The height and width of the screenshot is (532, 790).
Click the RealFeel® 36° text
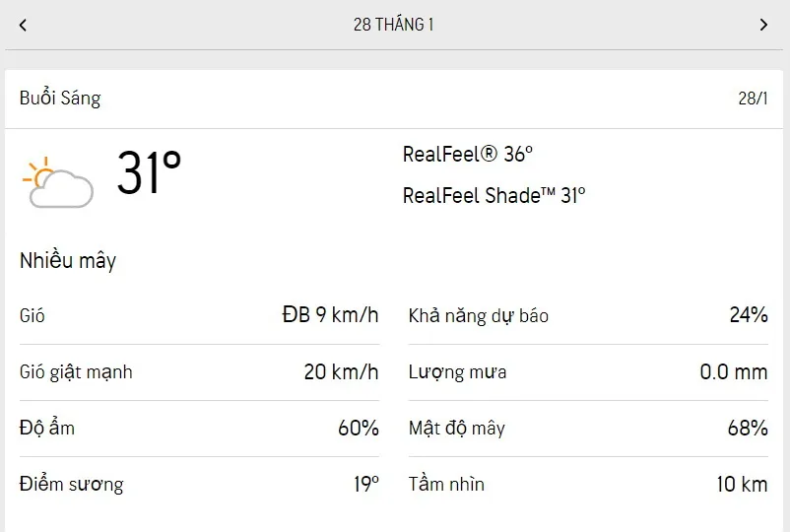468,155
